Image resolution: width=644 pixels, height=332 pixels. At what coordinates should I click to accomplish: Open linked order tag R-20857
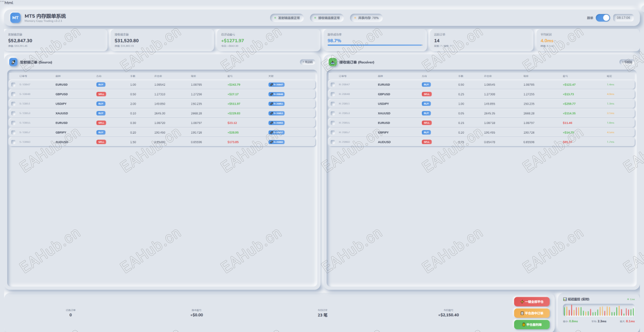pyautogui.click(x=277, y=132)
